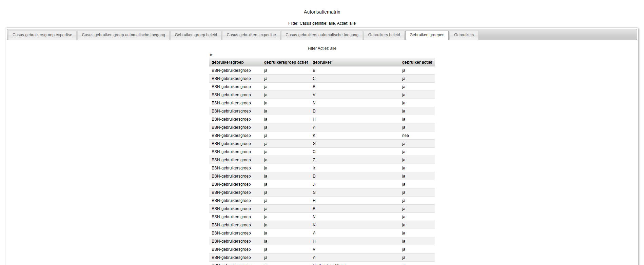This screenshot has width=644, height=265.
Task: Open the Casus gebruikersgroep expertise tab
Action: [x=42, y=35]
